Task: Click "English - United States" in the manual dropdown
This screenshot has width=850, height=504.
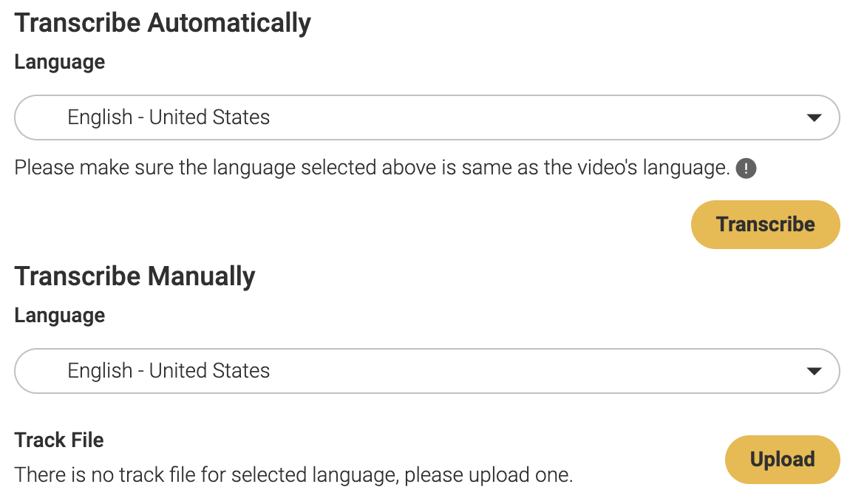Action: [169, 371]
